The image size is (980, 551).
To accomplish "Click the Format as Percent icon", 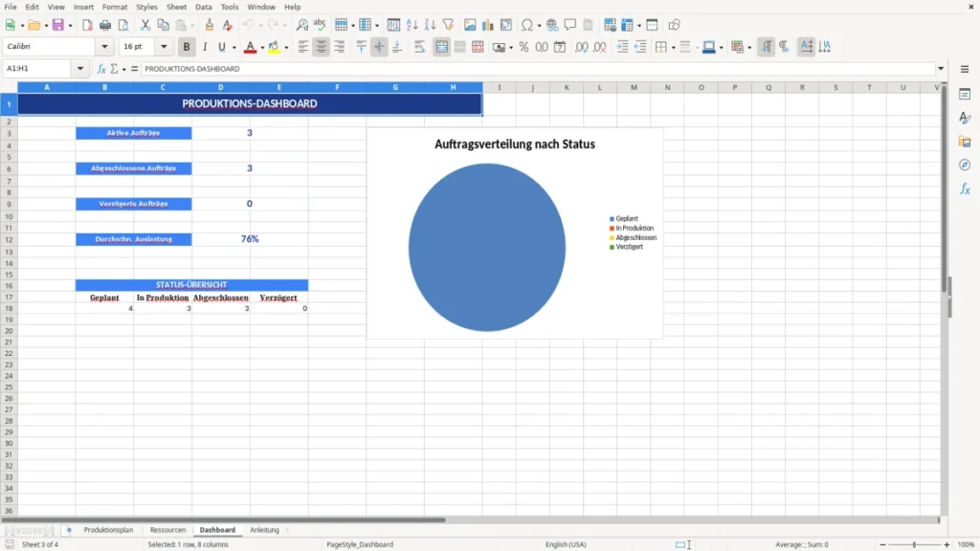I will (523, 47).
